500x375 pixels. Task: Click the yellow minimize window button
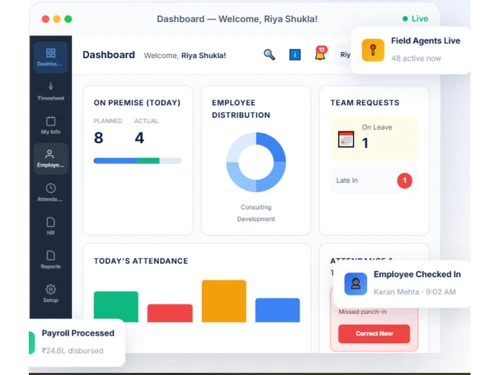tap(57, 19)
